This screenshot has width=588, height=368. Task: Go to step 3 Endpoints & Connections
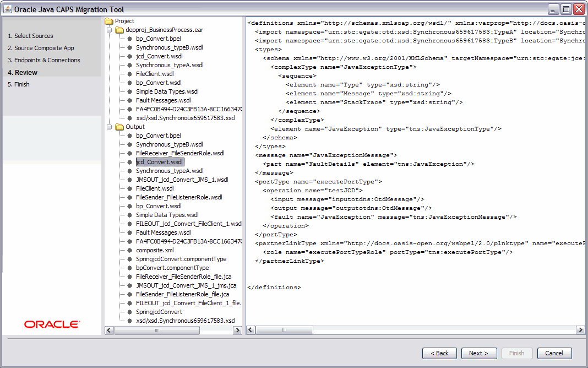click(x=44, y=60)
